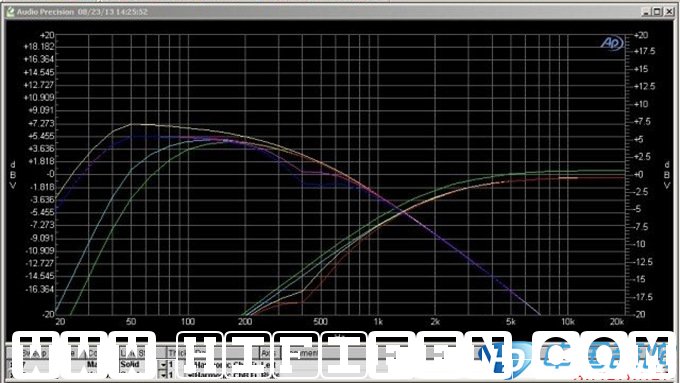The height and width of the screenshot is (383, 680).
Task: Close the Audio Precision graph window
Action: [669, 12]
